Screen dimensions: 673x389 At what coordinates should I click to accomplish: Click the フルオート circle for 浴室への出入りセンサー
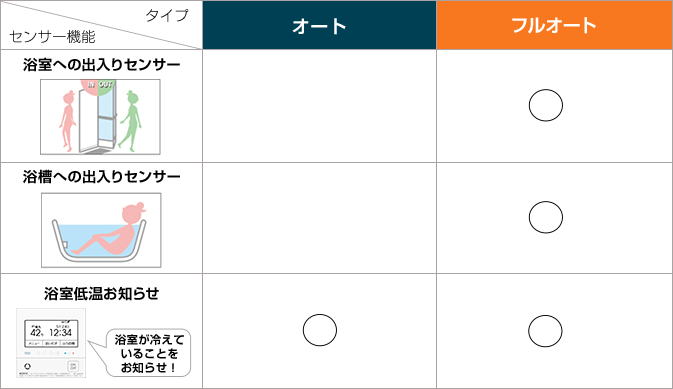[546, 105]
